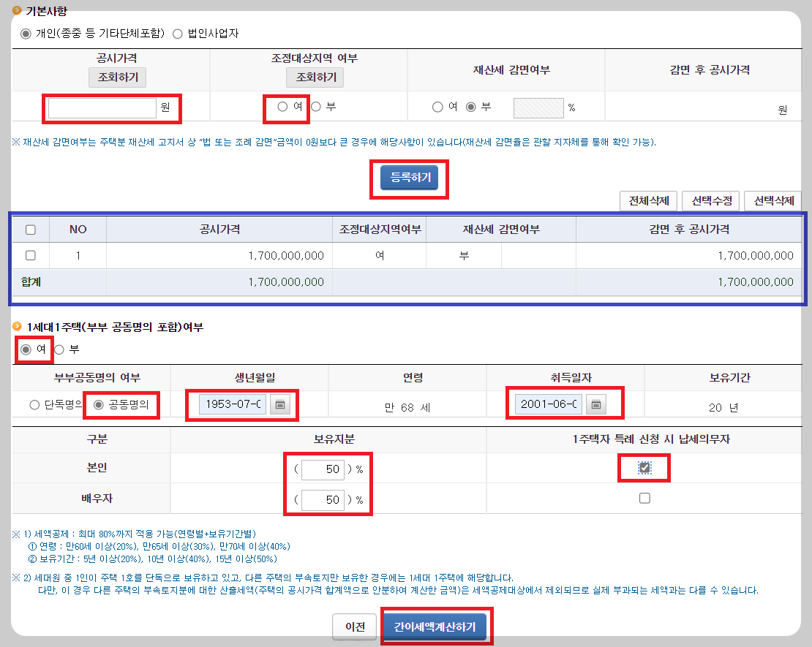Click the blue 등록하기 button
Image resolution: width=812 pixels, height=647 pixels.
(409, 175)
